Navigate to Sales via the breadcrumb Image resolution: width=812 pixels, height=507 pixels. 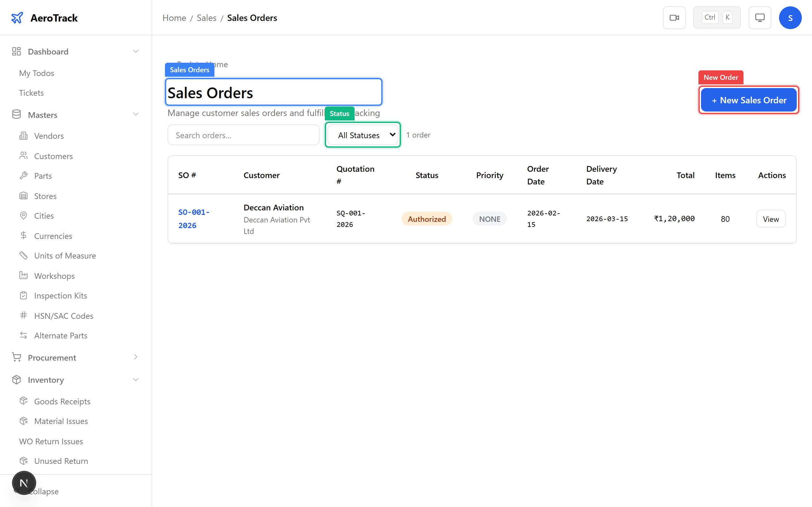(206, 18)
